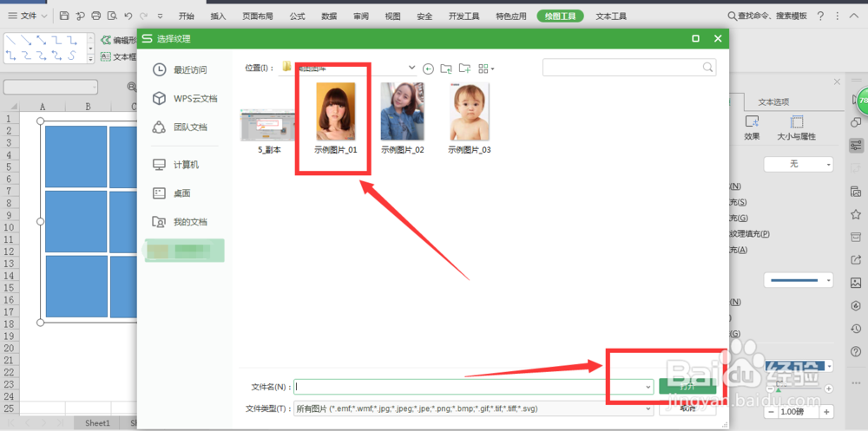Click the history clock icon in sidebar
This screenshot has width=868, height=431.
pyautogui.click(x=856, y=329)
